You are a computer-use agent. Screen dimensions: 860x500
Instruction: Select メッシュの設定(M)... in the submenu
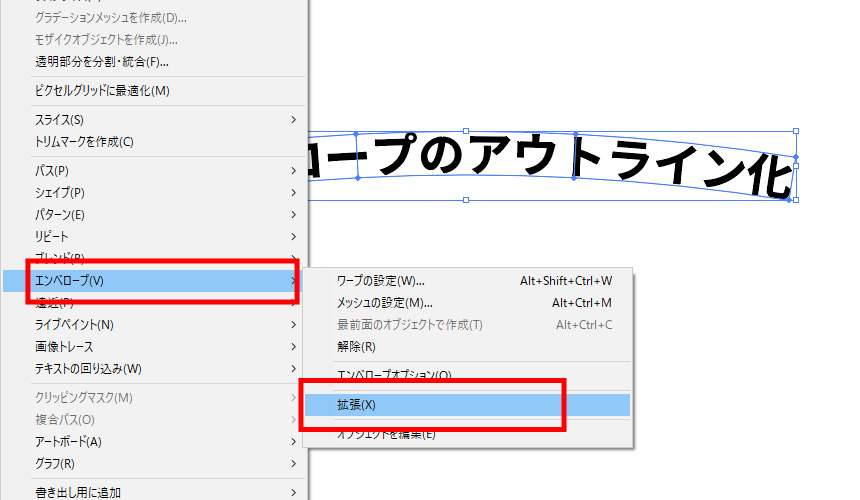[384, 303]
